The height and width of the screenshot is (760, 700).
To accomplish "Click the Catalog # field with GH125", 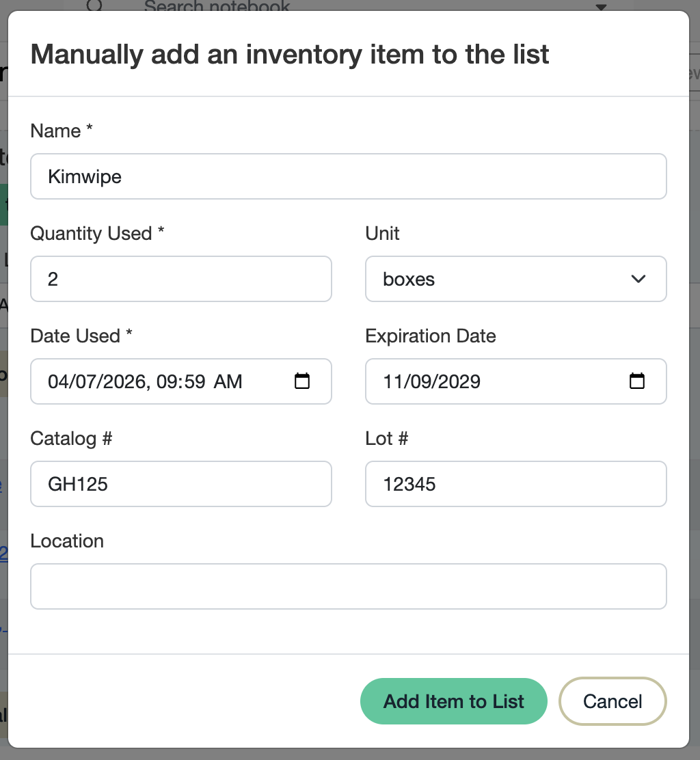I will (180, 484).
